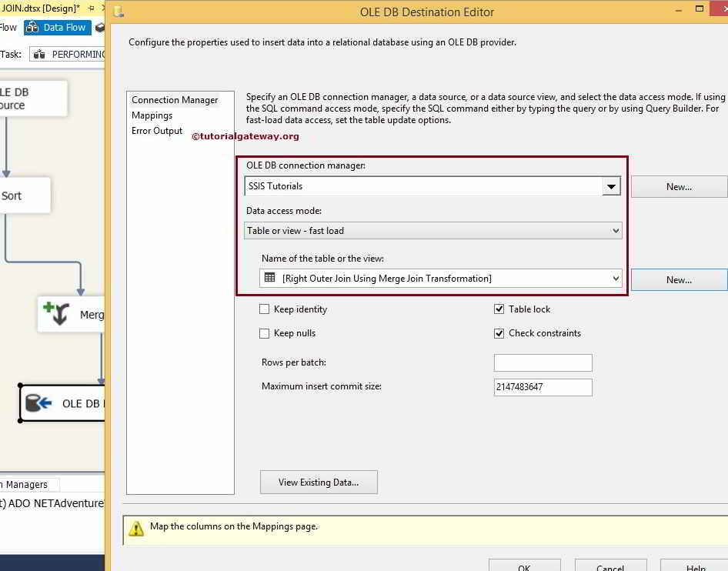Maximize the OLE DB Destination Editor window
The width and height of the screenshot is (728, 571).
(700, 8)
